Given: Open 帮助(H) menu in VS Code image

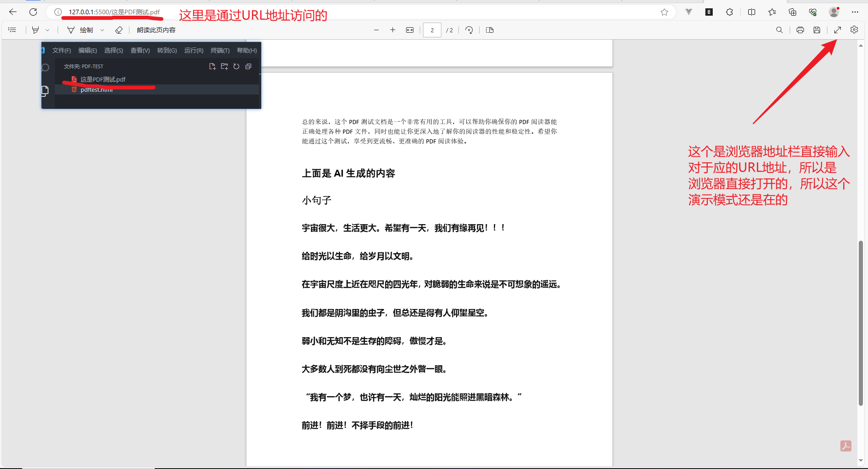Looking at the screenshot, I should pyautogui.click(x=246, y=50).
